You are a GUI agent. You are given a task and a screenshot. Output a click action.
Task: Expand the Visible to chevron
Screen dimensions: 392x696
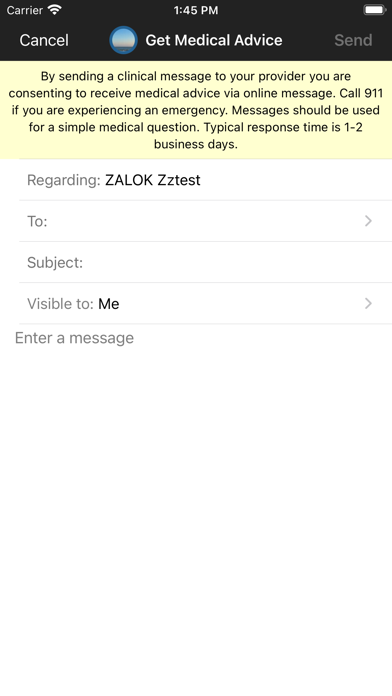click(368, 304)
